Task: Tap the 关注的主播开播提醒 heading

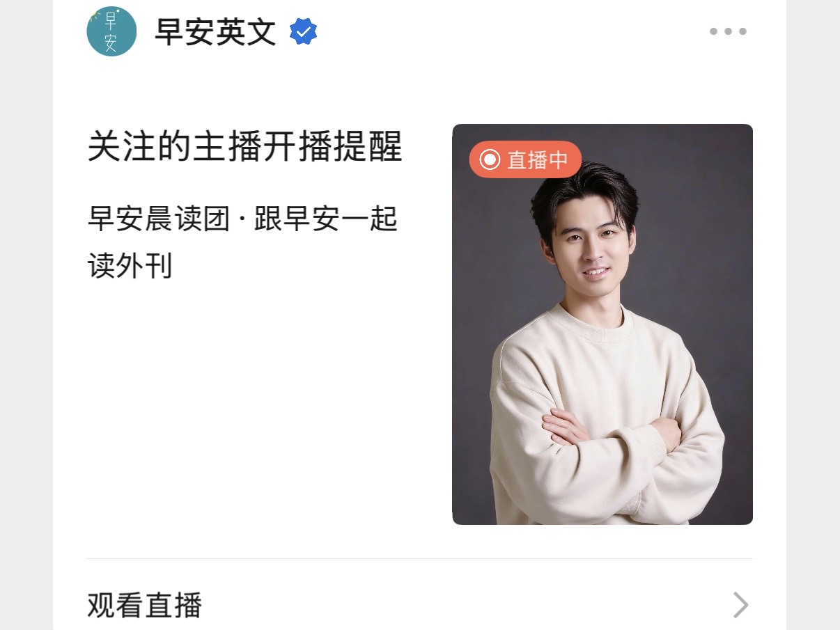Action: click(x=245, y=147)
